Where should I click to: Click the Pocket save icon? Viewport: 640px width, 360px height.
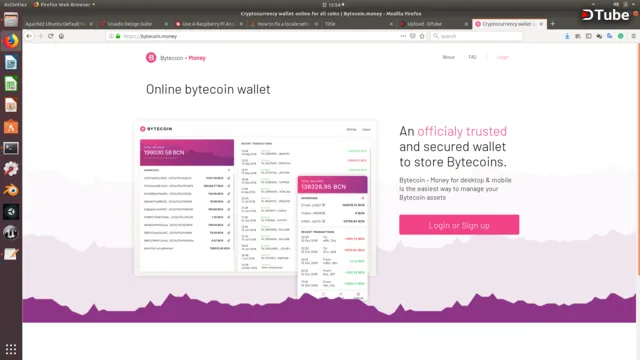[413, 36]
